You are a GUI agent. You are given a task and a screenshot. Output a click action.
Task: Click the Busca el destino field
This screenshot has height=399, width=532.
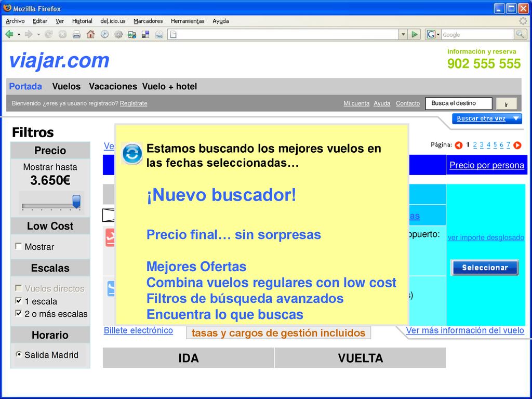click(x=459, y=103)
